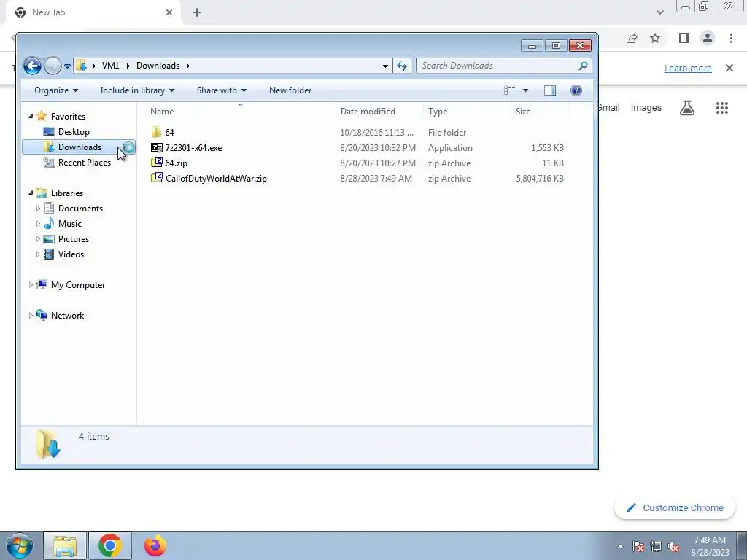Open Google apps grid

pos(722,108)
